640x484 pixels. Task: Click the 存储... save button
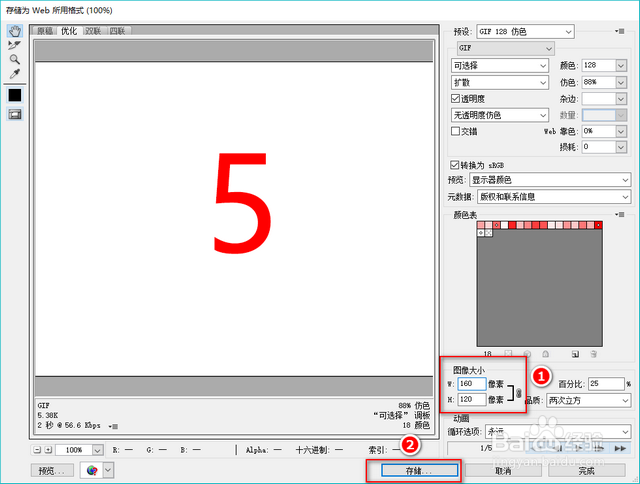(x=419, y=471)
